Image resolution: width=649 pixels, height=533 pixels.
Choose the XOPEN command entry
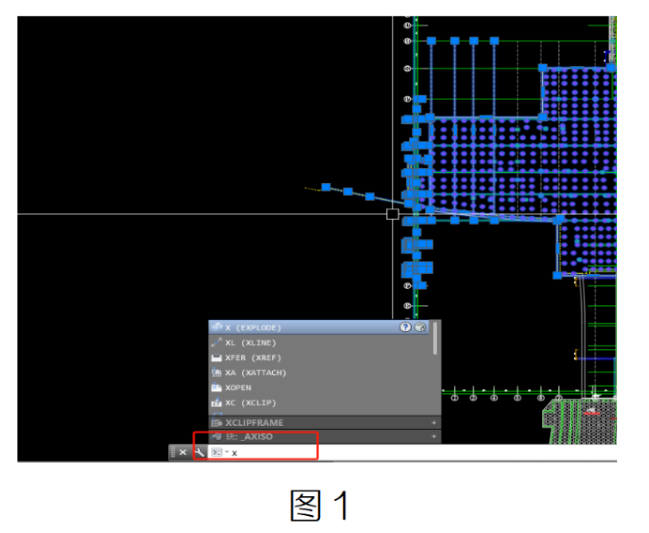[238, 388]
